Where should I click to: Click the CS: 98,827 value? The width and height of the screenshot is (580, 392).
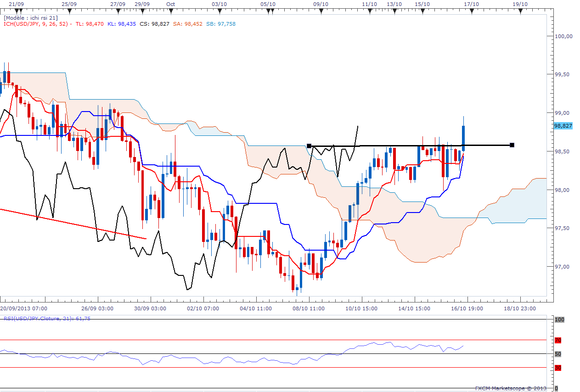(x=154, y=23)
